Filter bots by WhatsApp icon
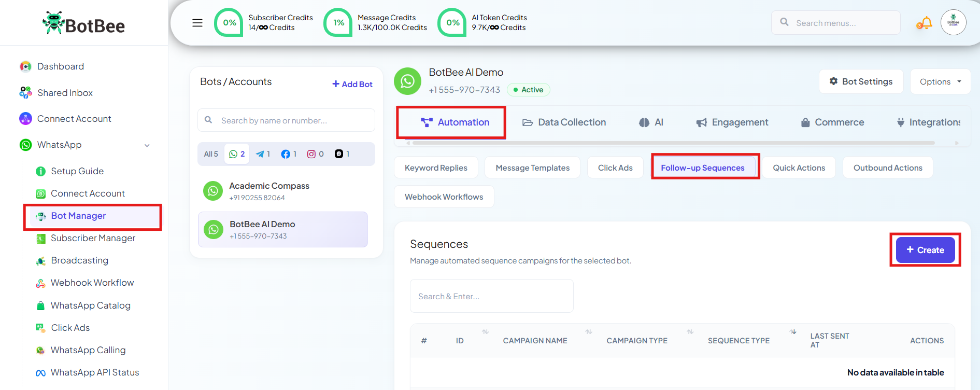This screenshot has height=390, width=980. click(237, 154)
